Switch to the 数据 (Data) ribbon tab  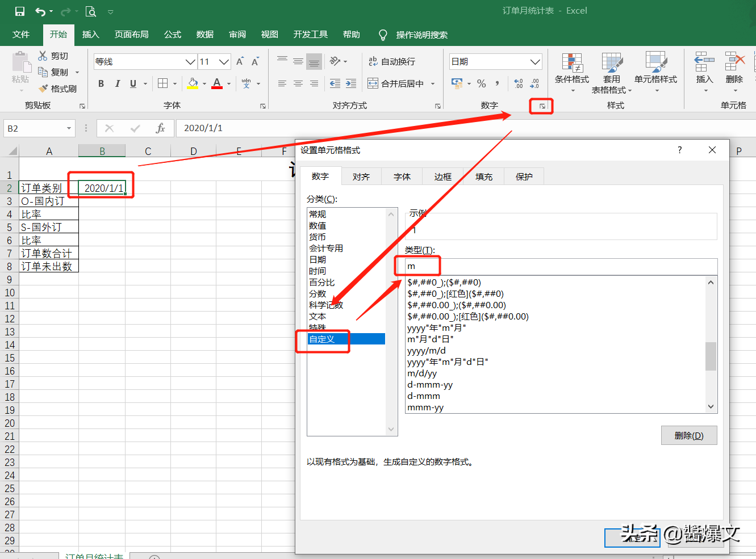coord(205,34)
